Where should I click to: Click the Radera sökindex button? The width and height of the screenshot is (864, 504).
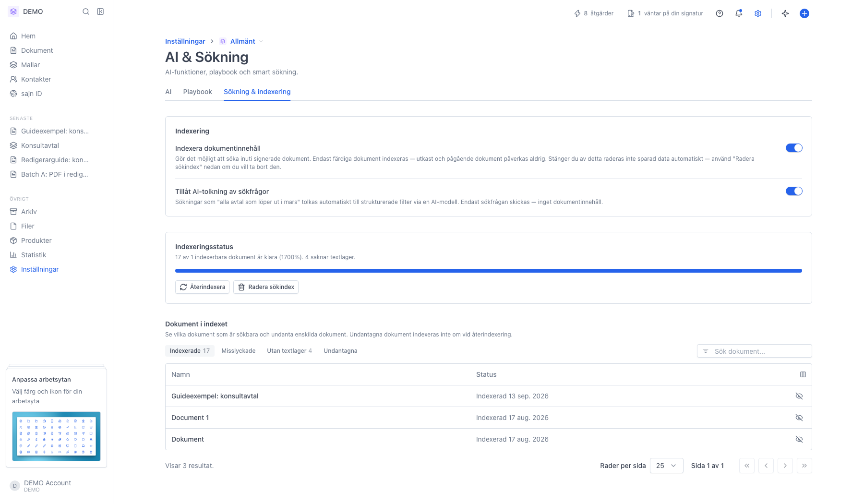[266, 287]
